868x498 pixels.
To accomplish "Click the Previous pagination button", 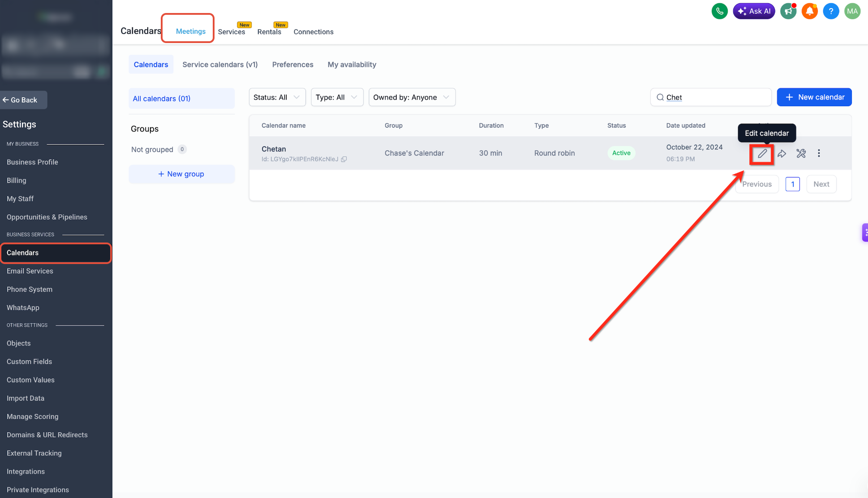I will [x=757, y=184].
